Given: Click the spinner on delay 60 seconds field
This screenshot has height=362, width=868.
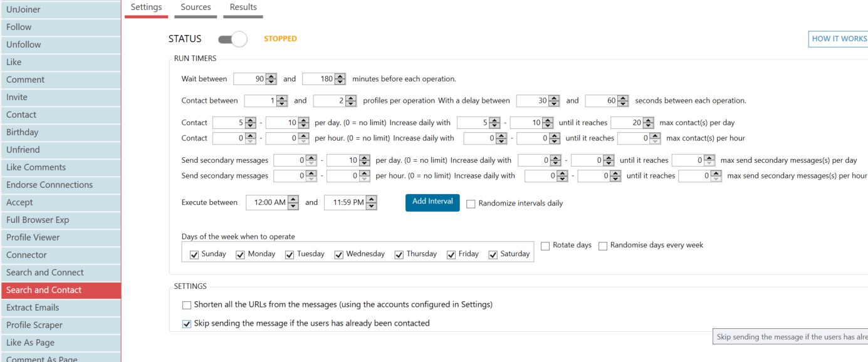Looking at the screenshot, I should 624,101.
